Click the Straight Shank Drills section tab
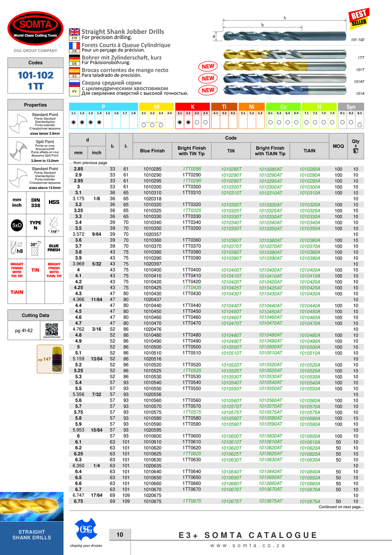This screenshot has width=392, height=555. [x=32, y=535]
